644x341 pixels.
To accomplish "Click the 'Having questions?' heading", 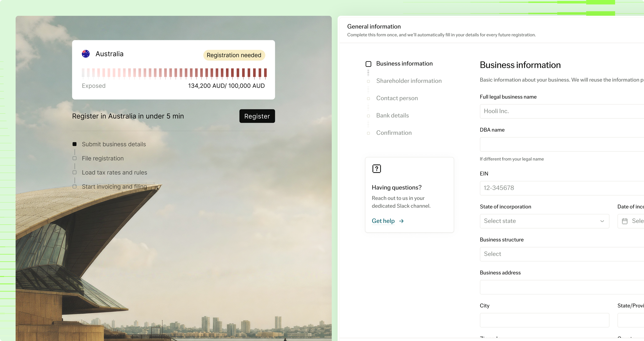I will [396, 187].
